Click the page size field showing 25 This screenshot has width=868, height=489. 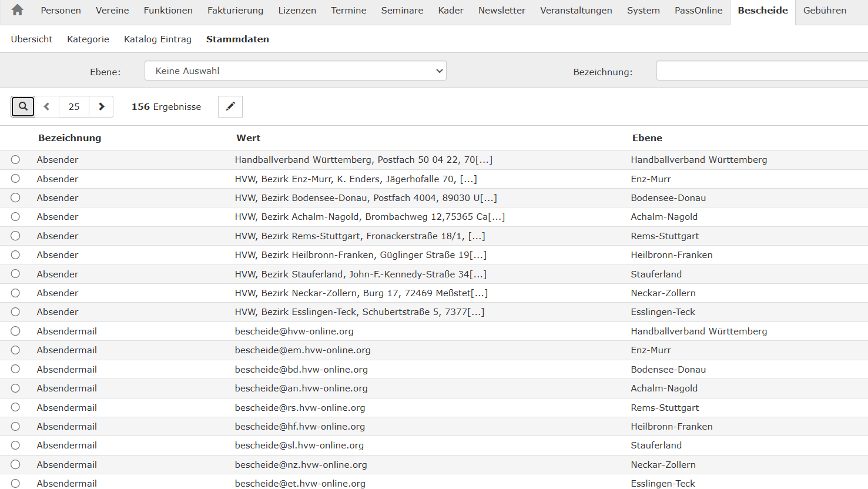[74, 106]
